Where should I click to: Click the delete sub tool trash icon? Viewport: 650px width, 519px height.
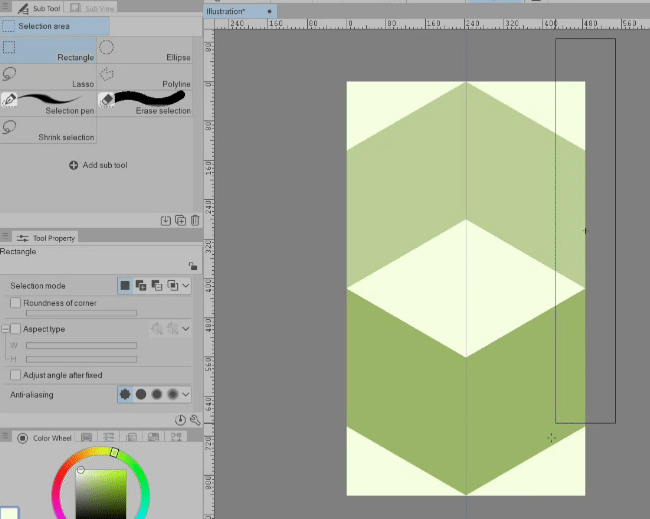195,220
